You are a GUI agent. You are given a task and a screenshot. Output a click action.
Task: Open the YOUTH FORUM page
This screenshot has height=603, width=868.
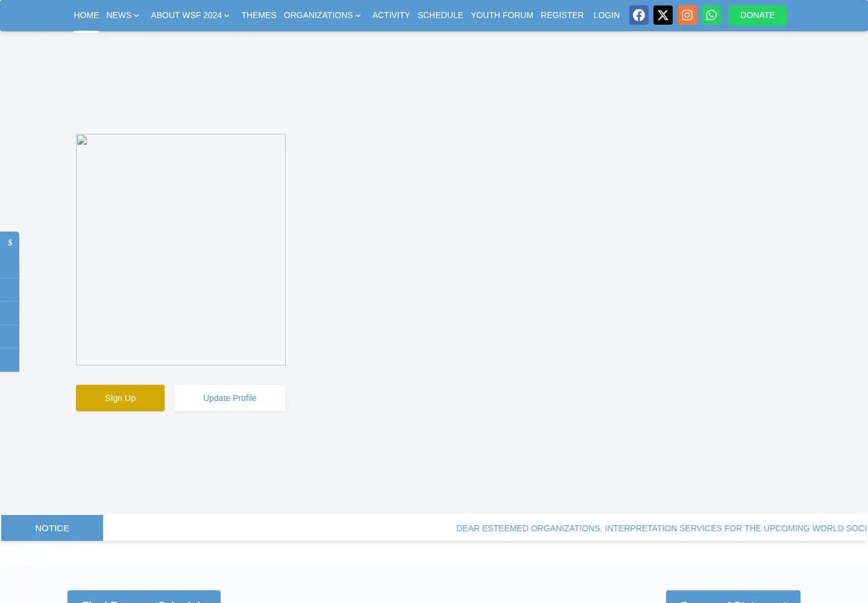(502, 15)
